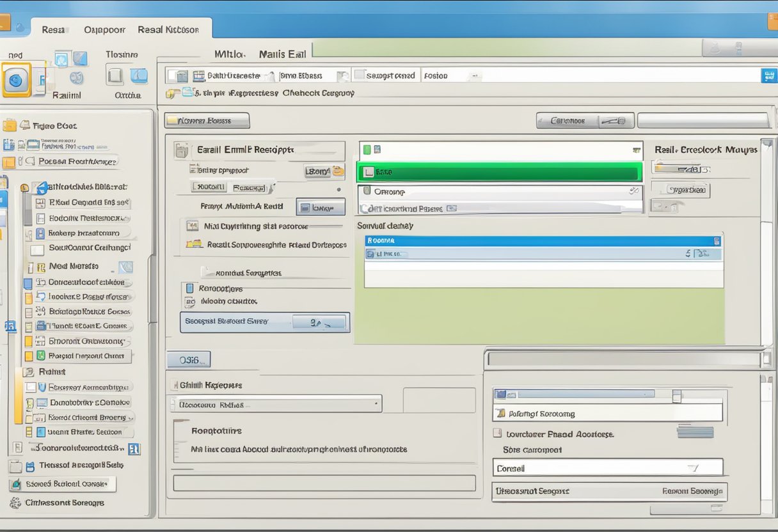Switch to the Mails Eail tab
This screenshot has height=532, width=778.
click(x=282, y=54)
